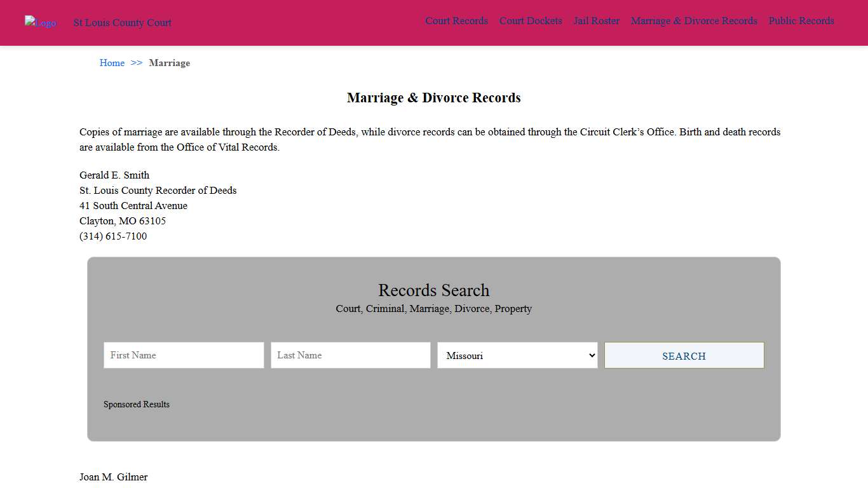
Task: Open the Court Records page
Action: (456, 21)
